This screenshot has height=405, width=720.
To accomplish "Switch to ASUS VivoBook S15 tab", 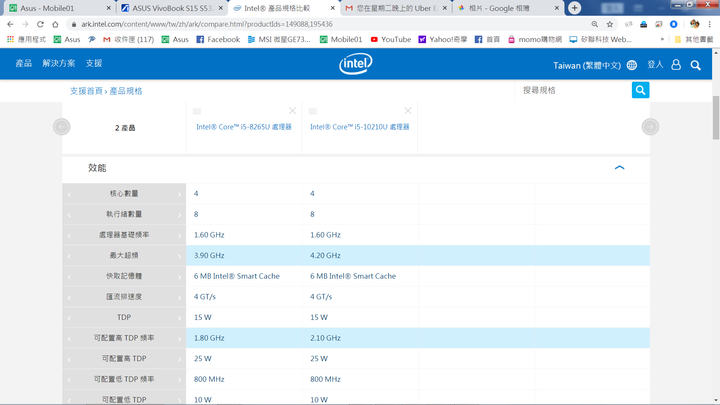I will (x=170, y=8).
